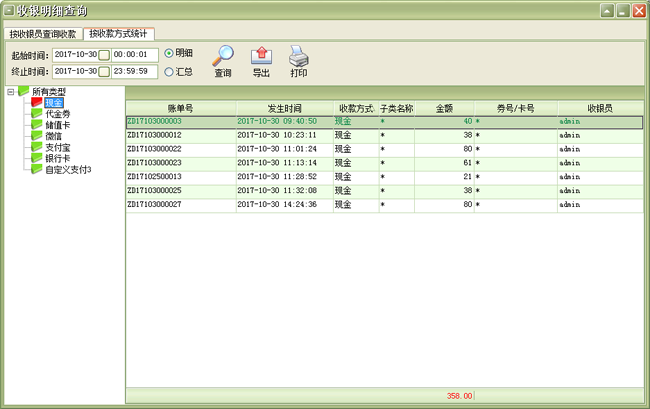Select 自定义支付3 in the tree
This screenshot has height=409, width=650.
tap(68, 169)
